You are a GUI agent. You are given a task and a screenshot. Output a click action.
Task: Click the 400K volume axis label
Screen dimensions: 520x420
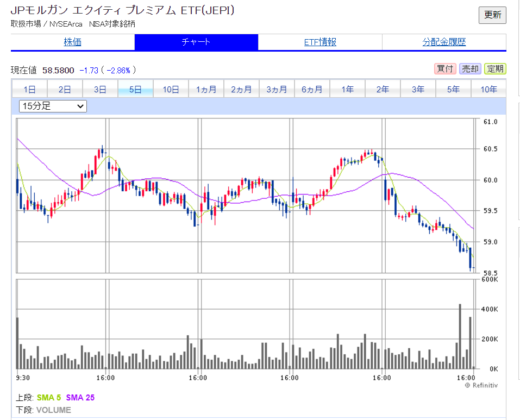(490, 309)
